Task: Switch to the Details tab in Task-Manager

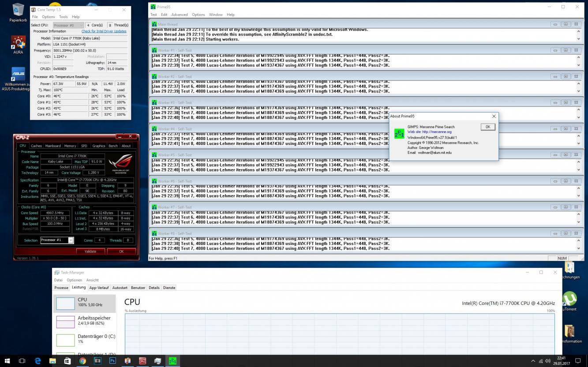Action: tap(154, 288)
